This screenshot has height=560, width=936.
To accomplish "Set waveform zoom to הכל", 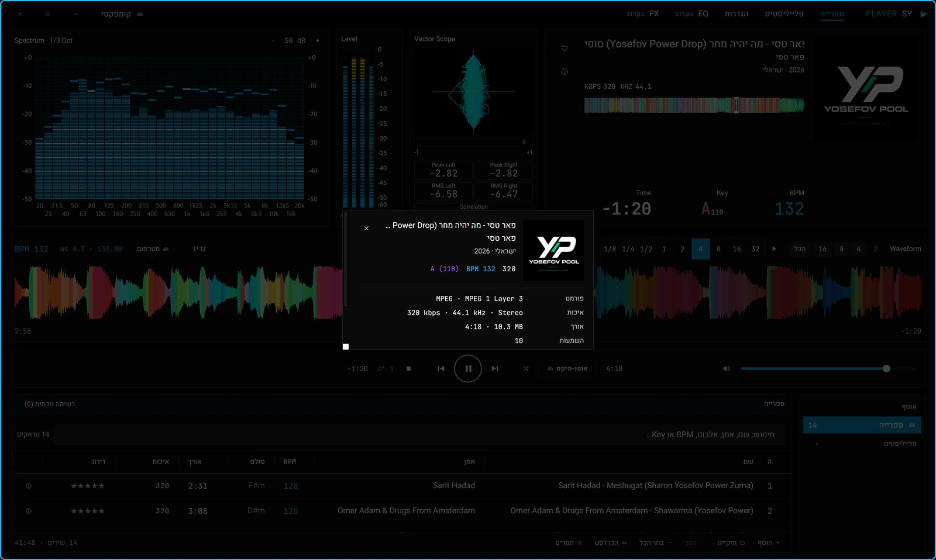I will 800,249.
